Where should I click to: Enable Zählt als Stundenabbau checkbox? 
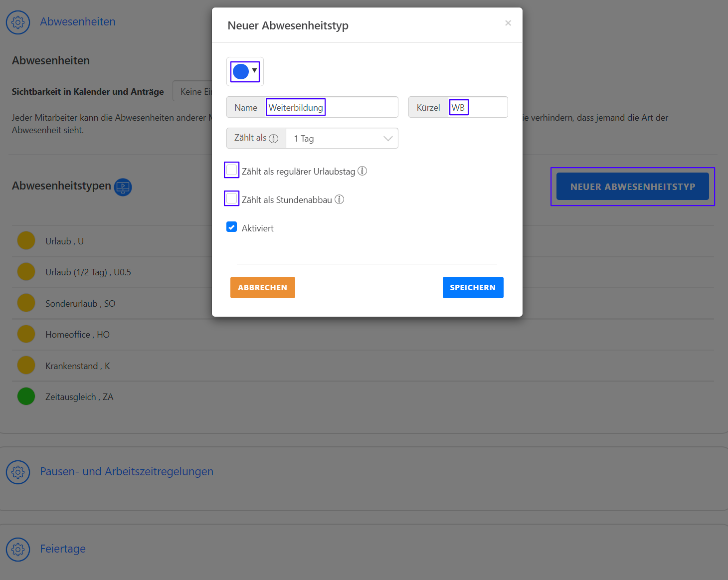click(232, 198)
